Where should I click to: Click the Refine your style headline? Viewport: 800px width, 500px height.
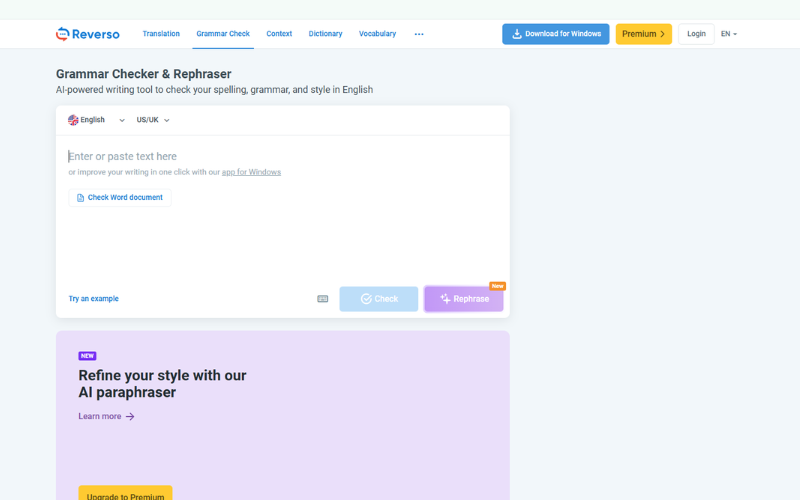click(162, 384)
